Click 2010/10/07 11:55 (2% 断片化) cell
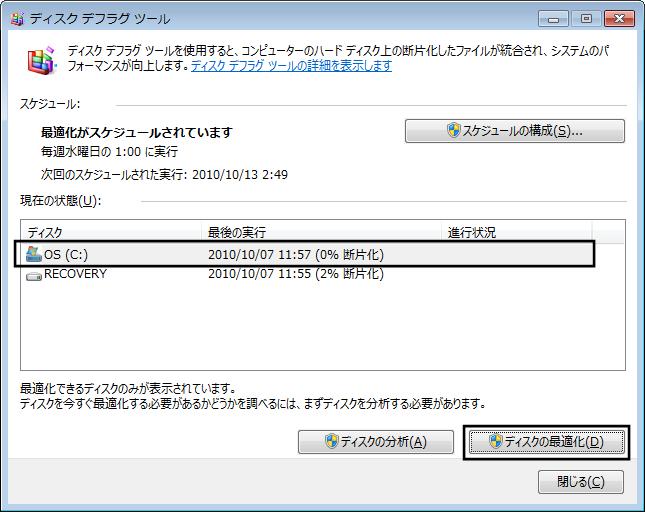Screen dimensions: 645x512 [296, 274]
